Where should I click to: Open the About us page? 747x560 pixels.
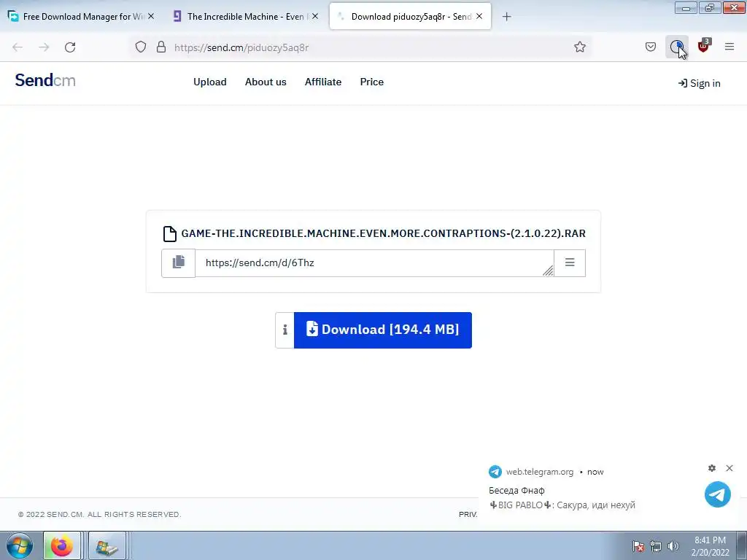point(266,82)
